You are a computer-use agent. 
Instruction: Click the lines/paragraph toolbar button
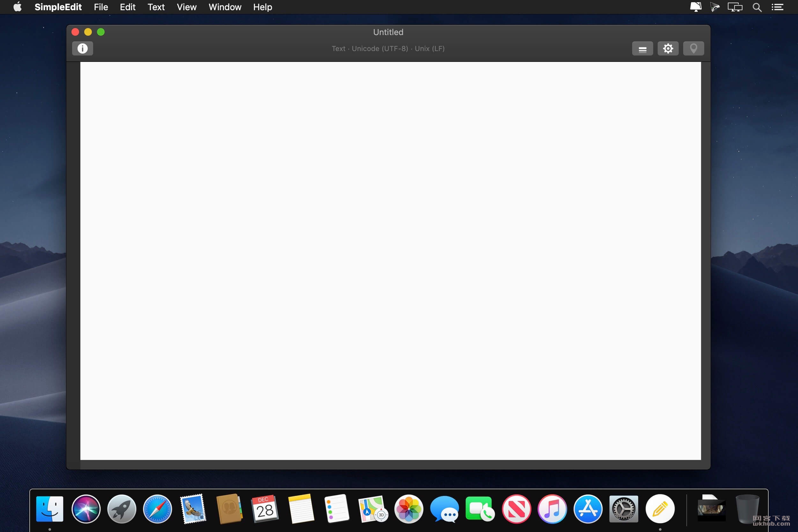(642, 48)
